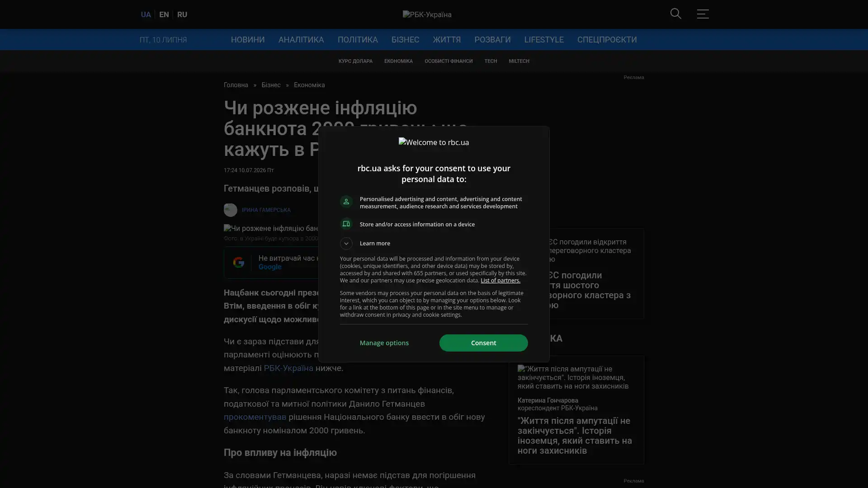The width and height of the screenshot is (868, 488).
Task: Select the UA language option
Action: (x=146, y=14)
